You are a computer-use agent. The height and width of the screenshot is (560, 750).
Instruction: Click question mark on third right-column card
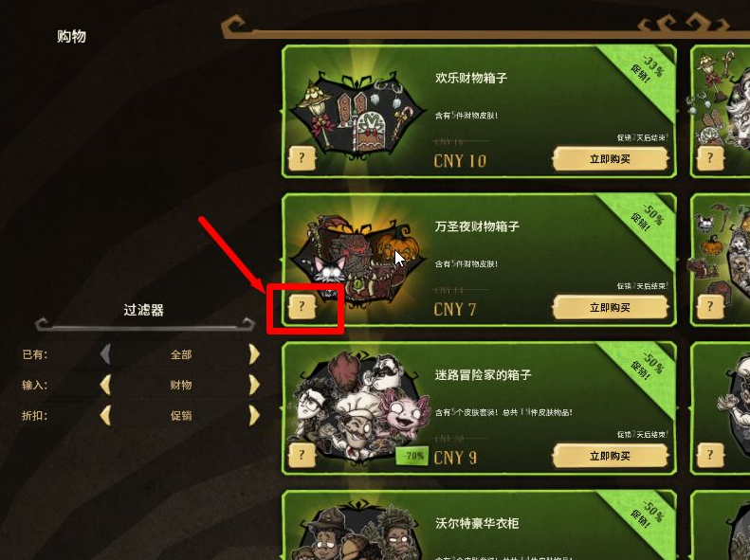[x=710, y=455]
